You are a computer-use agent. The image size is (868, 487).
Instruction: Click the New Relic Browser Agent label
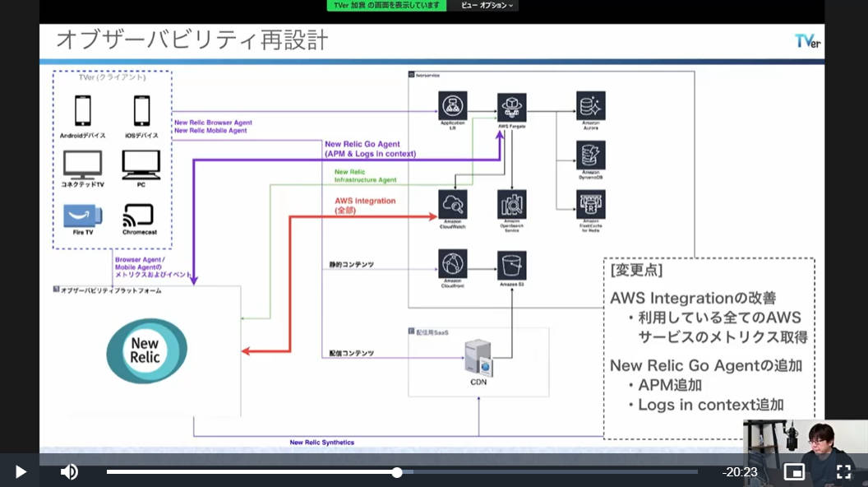(x=213, y=123)
